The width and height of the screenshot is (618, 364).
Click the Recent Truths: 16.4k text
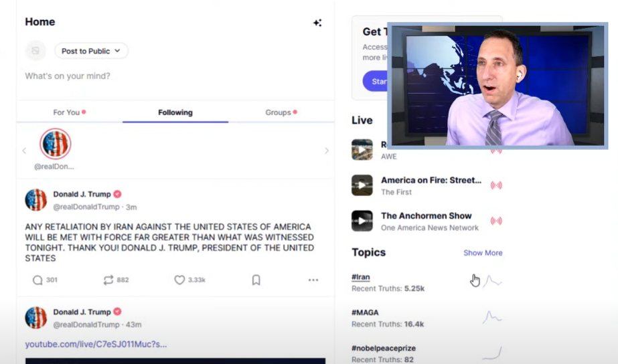tap(388, 325)
